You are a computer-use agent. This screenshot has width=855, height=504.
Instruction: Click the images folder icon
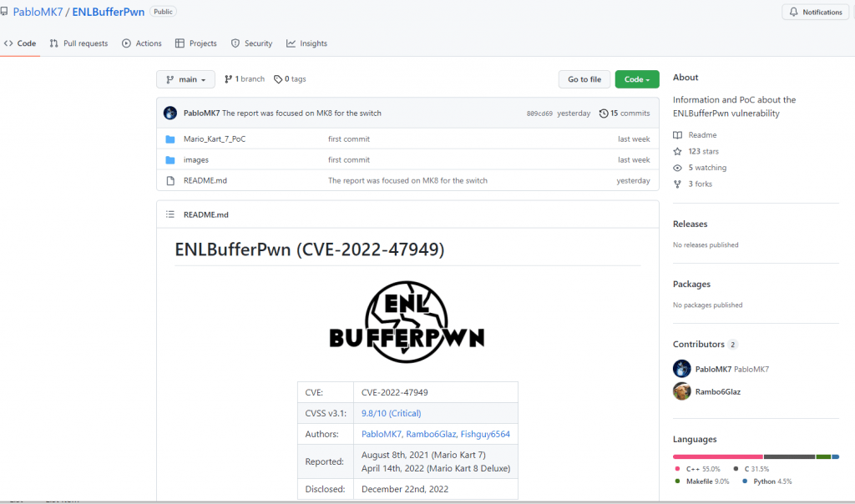point(170,160)
